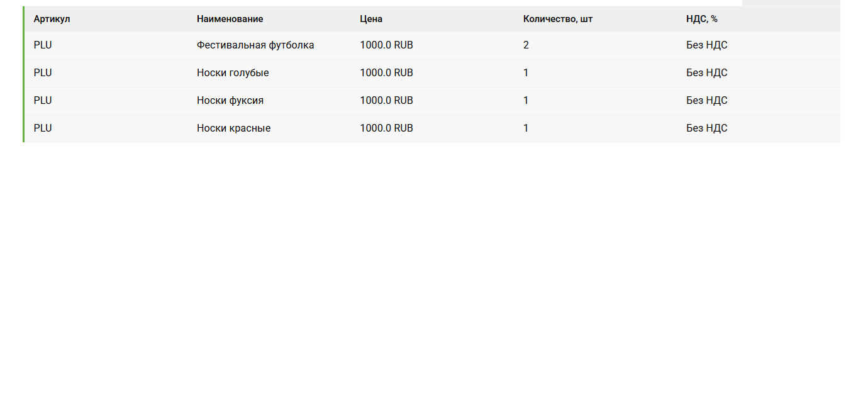Viewport: 868px width, 408px height.
Task: Click the Носки голубые item name
Action: [x=233, y=73]
